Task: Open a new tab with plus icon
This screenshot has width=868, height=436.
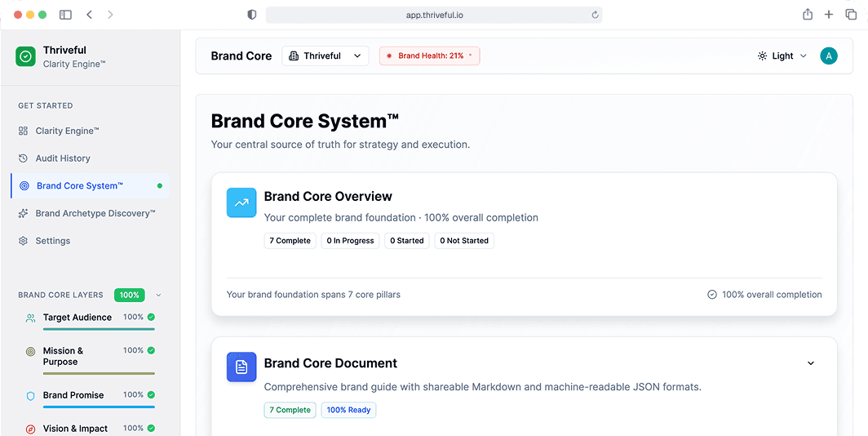Action: (829, 15)
